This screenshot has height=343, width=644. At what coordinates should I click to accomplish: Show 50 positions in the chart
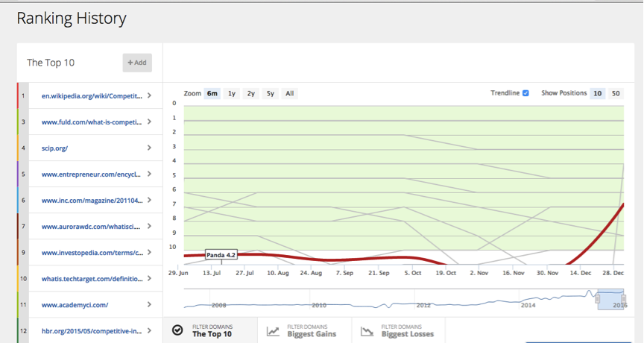(x=616, y=93)
